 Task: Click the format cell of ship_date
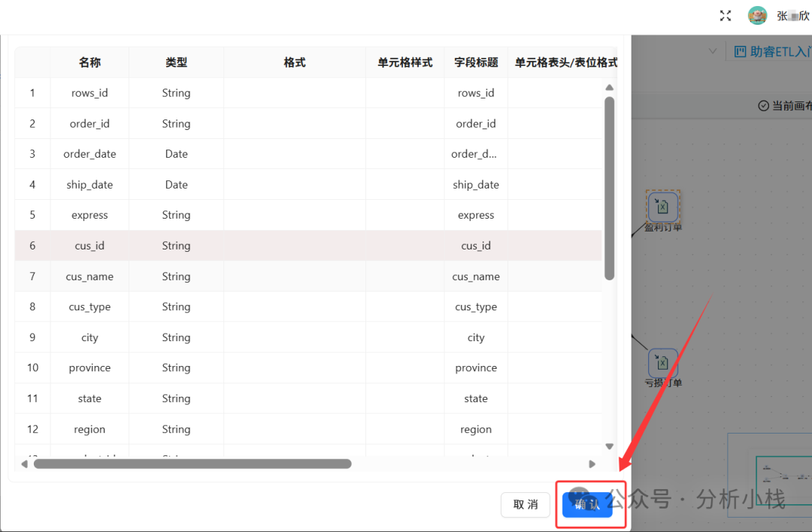295,185
